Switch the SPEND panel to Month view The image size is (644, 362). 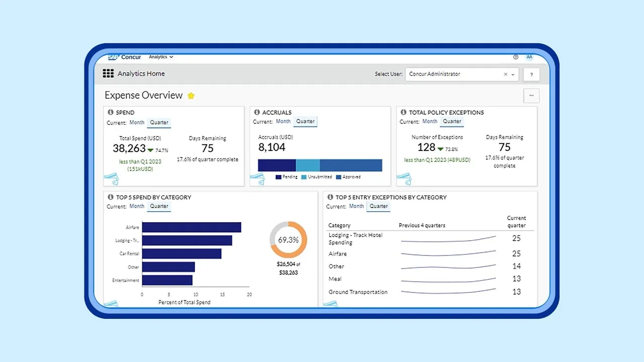point(136,122)
